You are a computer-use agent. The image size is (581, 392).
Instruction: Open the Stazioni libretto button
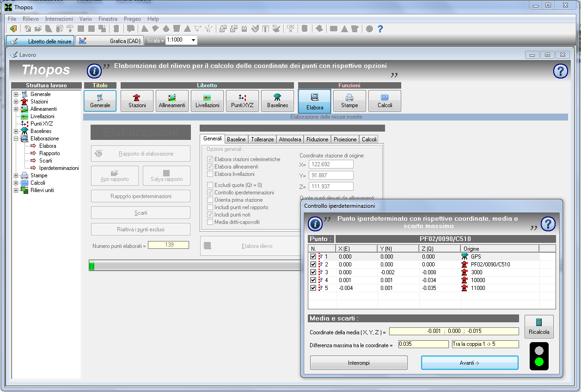coord(137,101)
